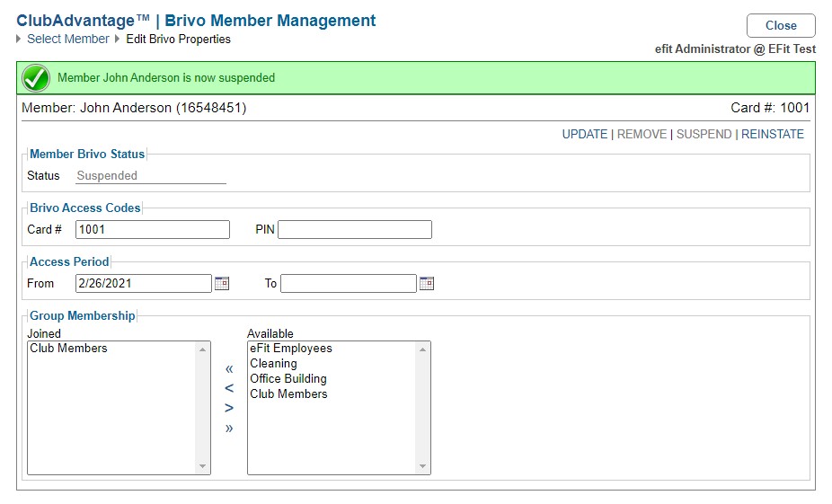The image size is (832, 504).
Task: Click the REINSTATE link
Action: pos(773,134)
